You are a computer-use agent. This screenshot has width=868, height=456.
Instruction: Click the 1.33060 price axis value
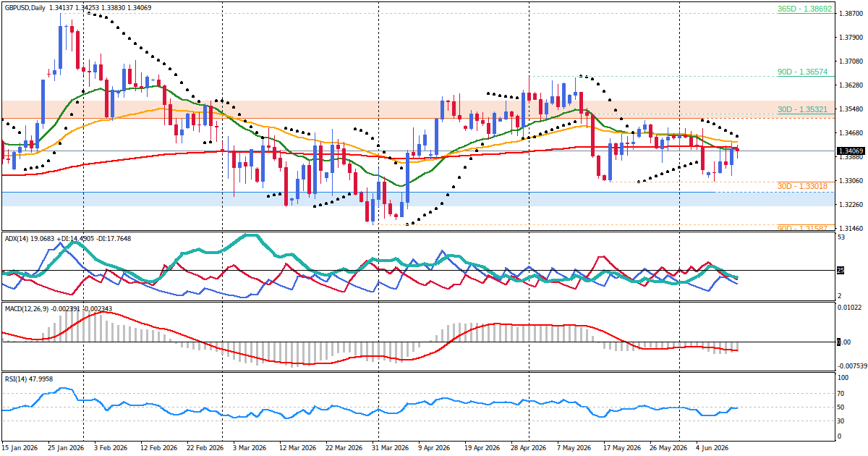[849, 181]
